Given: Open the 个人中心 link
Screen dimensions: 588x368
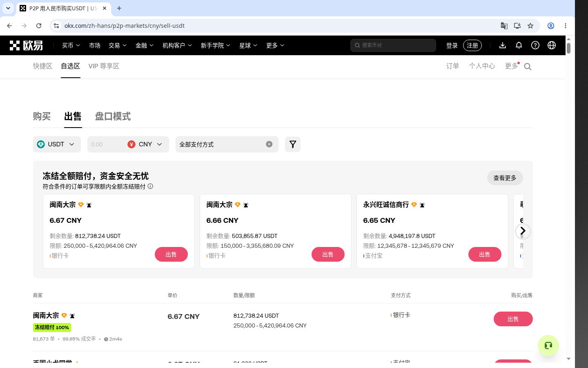Looking at the screenshot, I should pyautogui.click(x=482, y=66).
